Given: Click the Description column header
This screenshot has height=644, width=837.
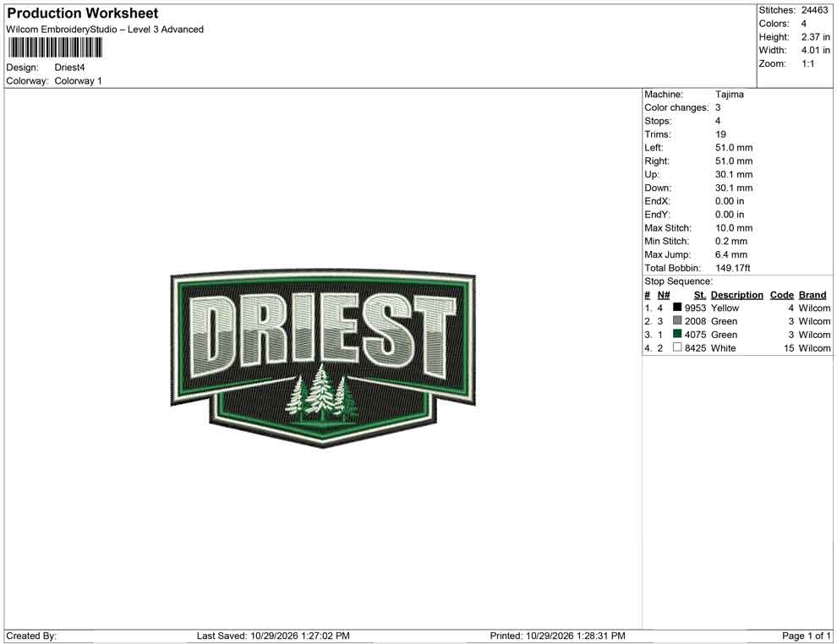Looking at the screenshot, I should 736,295.
